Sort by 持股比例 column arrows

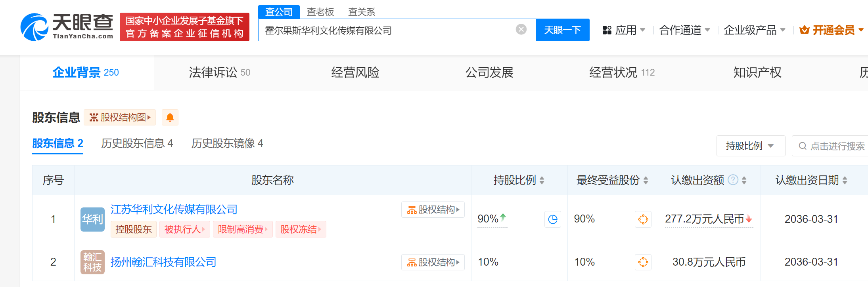(542, 181)
